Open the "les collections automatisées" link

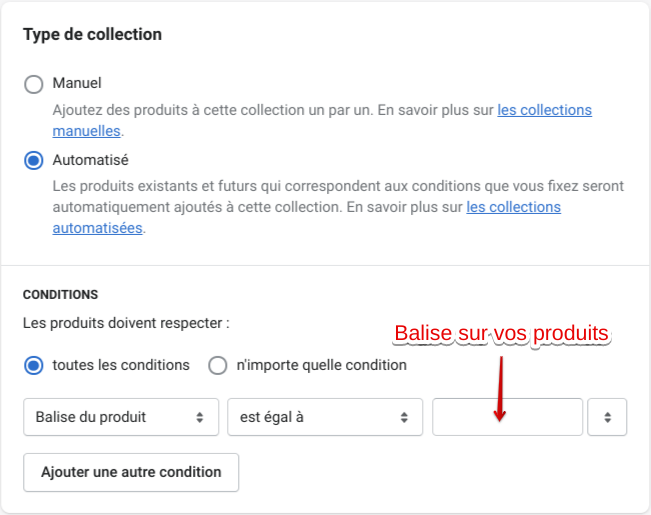(x=513, y=207)
